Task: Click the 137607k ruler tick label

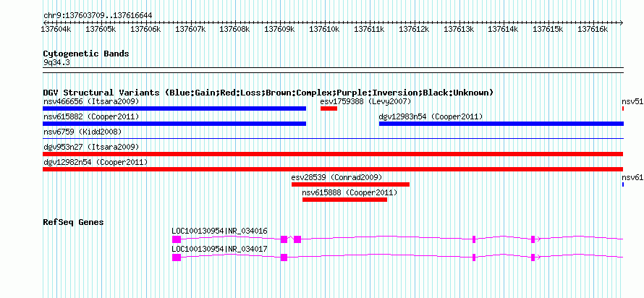Action: tap(190, 29)
